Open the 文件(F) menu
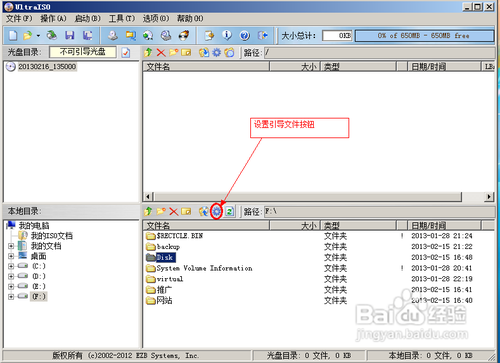This screenshot has height=363, width=500. tap(19, 18)
